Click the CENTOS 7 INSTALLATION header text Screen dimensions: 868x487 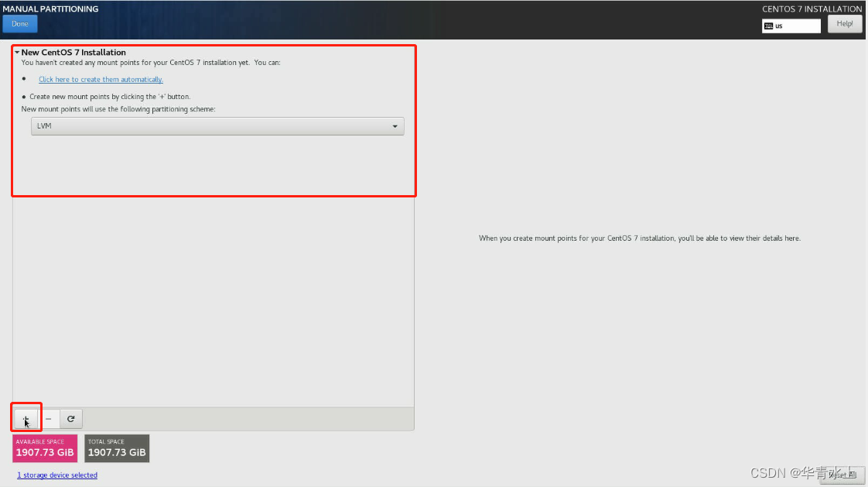[812, 9]
